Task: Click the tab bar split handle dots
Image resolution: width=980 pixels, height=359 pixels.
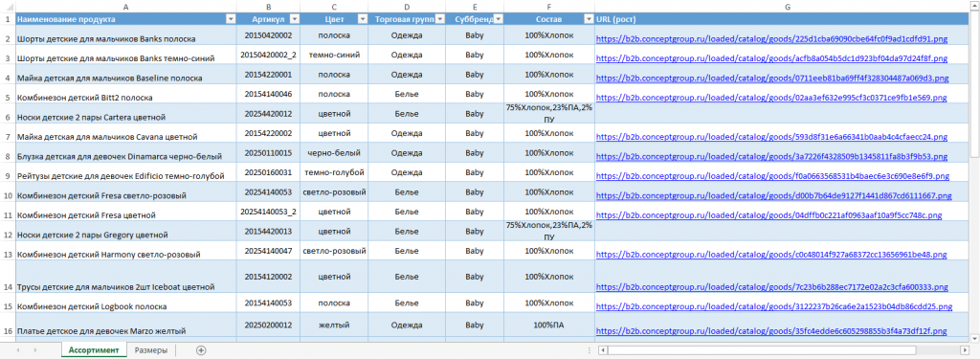Action: coord(590,350)
